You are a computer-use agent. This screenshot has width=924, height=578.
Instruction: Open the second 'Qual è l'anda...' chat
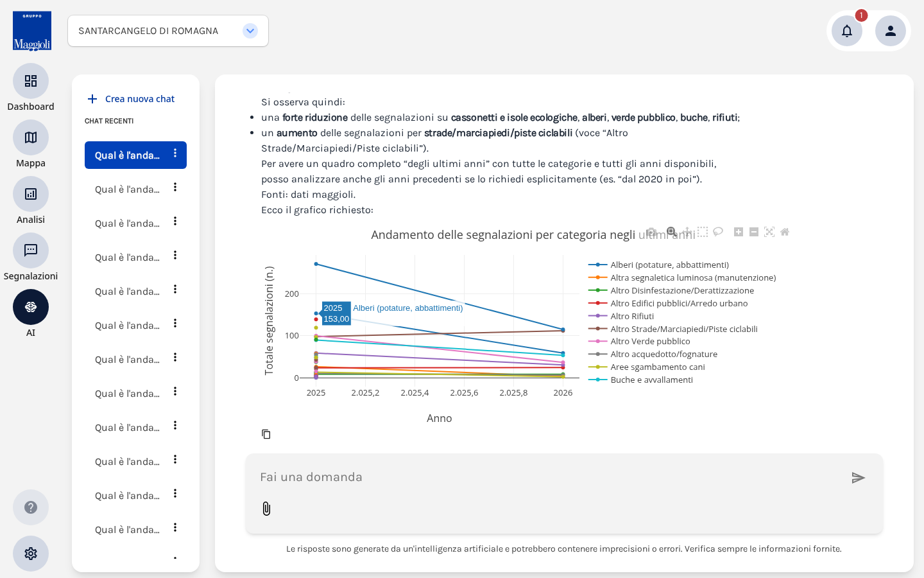[x=127, y=189]
